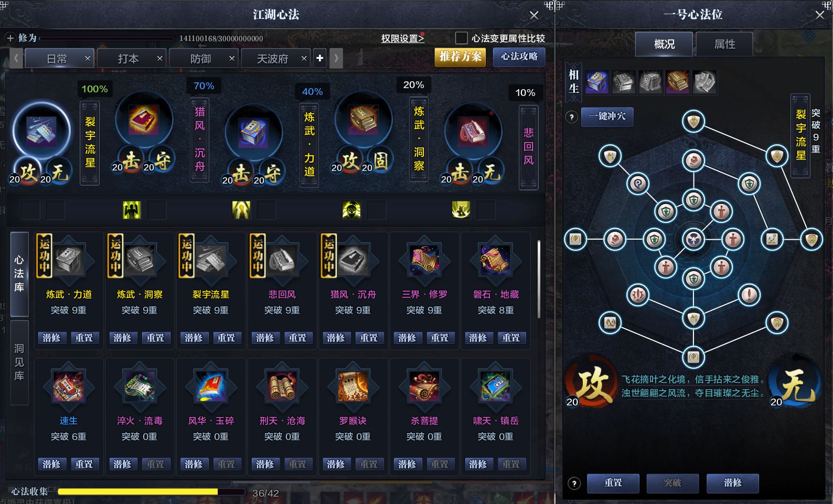Open the help icon beside 一键冲穴
Viewport: 833px width, 504px height.
(x=572, y=117)
